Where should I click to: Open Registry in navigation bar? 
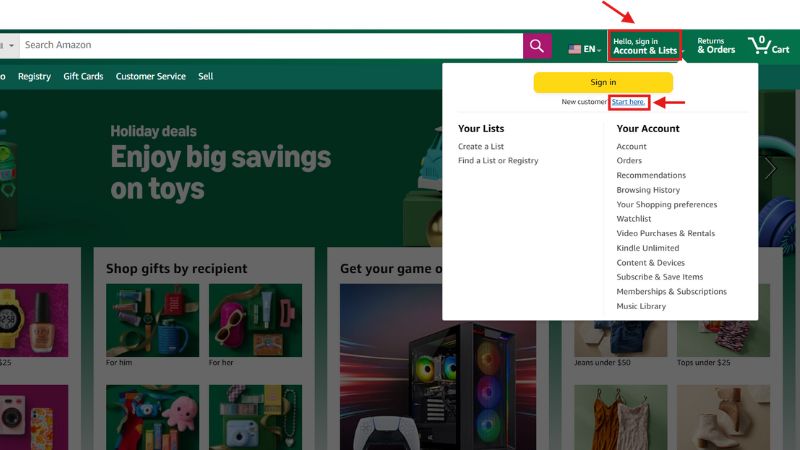coord(34,77)
